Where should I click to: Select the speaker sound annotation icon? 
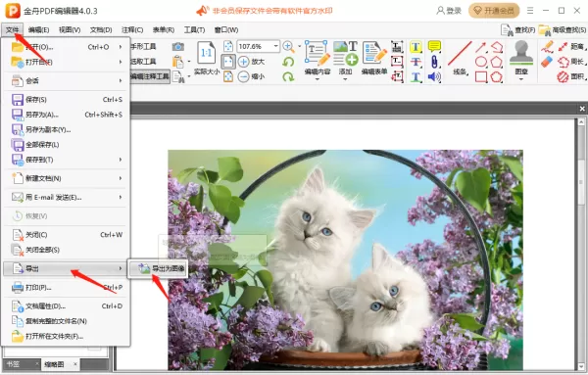(434, 76)
